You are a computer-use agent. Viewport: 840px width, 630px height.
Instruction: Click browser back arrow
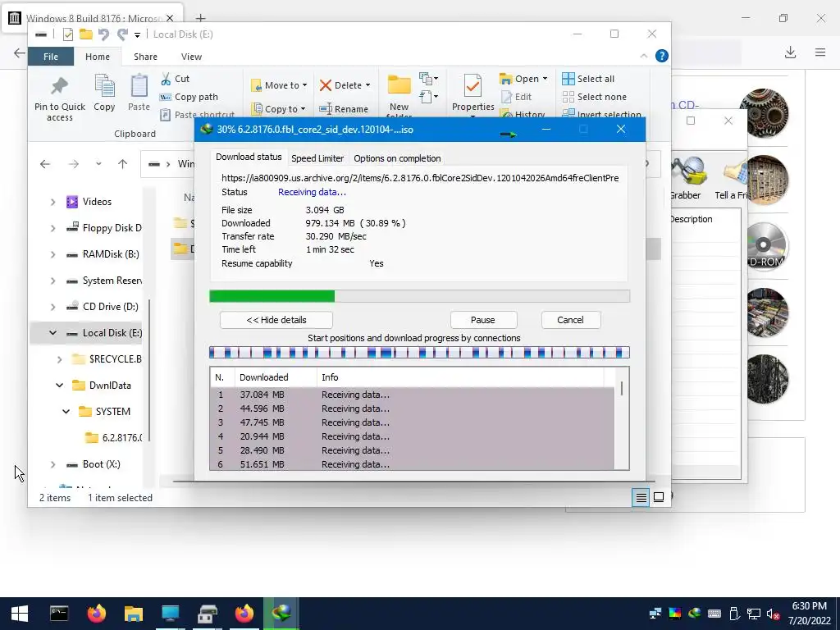click(20, 52)
